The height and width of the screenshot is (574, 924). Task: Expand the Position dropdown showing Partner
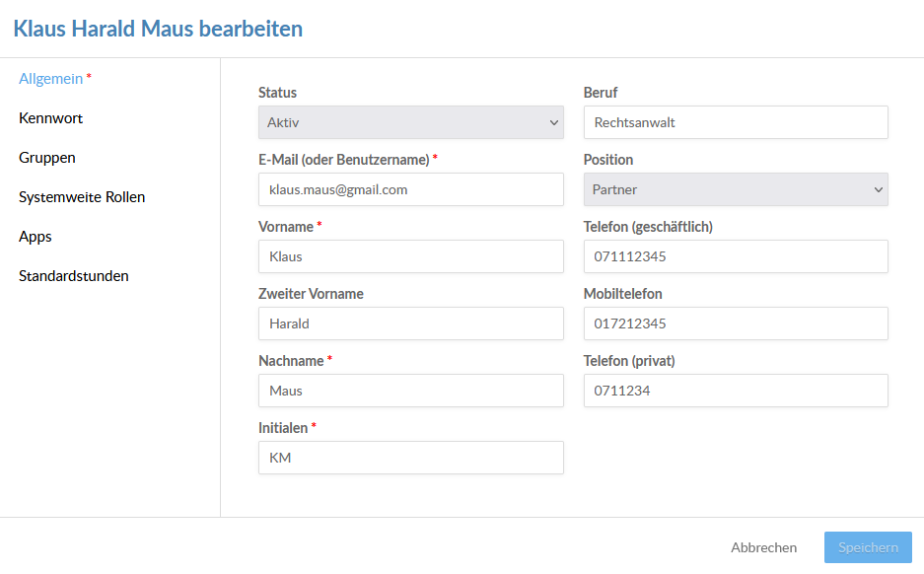736,189
